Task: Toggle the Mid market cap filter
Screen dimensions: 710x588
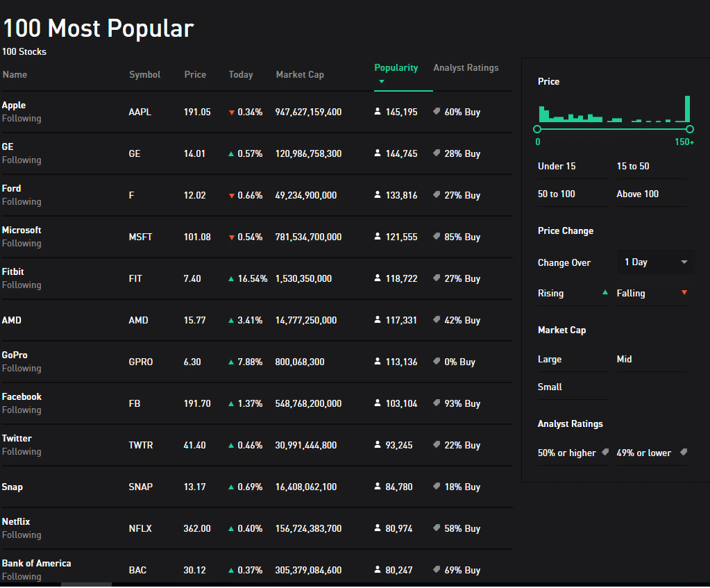Action: (x=652, y=359)
